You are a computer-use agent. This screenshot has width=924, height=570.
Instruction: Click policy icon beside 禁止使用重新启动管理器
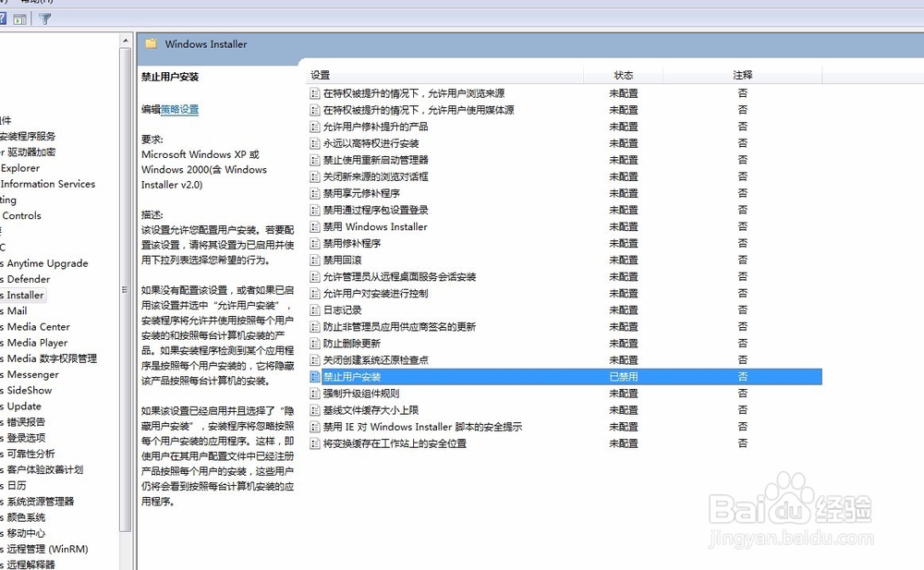click(x=315, y=160)
